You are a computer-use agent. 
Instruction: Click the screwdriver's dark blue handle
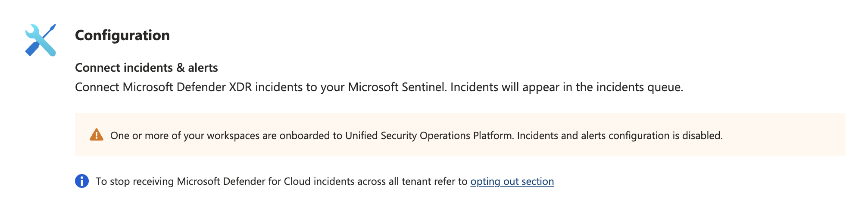pyautogui.click(x=31, y=50)
